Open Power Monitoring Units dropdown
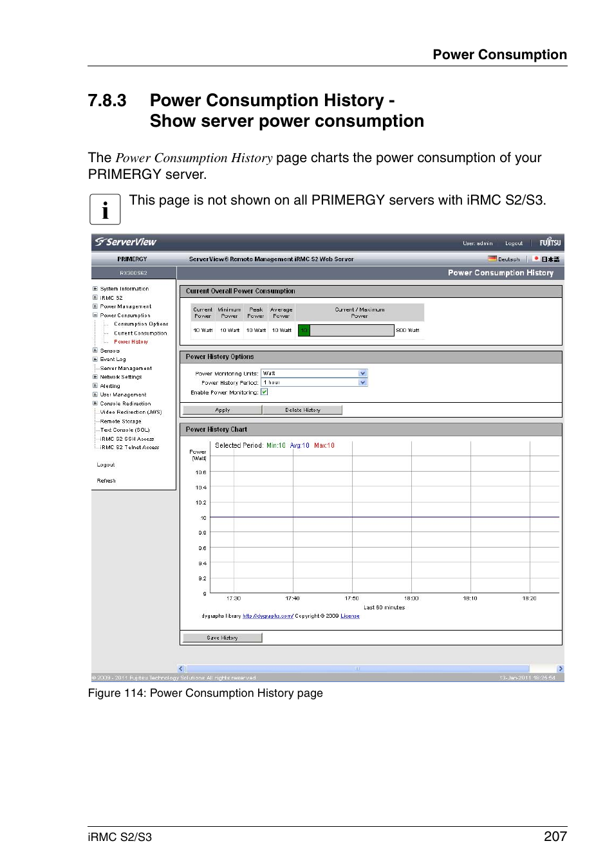Screen dimensions: 614x868 tap(313, 373)
